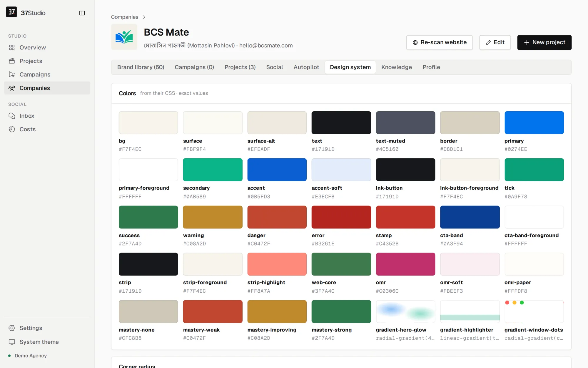This screenshot has height=368, width=588.
Task: Click the plus icon in New project
Action: coord(527,42)
